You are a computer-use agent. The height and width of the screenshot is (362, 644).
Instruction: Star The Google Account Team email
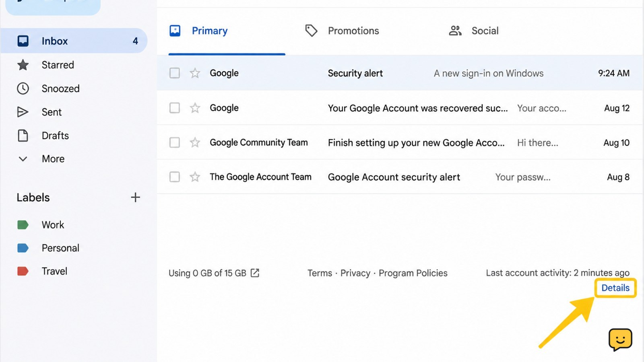click(x=195, y=177)
